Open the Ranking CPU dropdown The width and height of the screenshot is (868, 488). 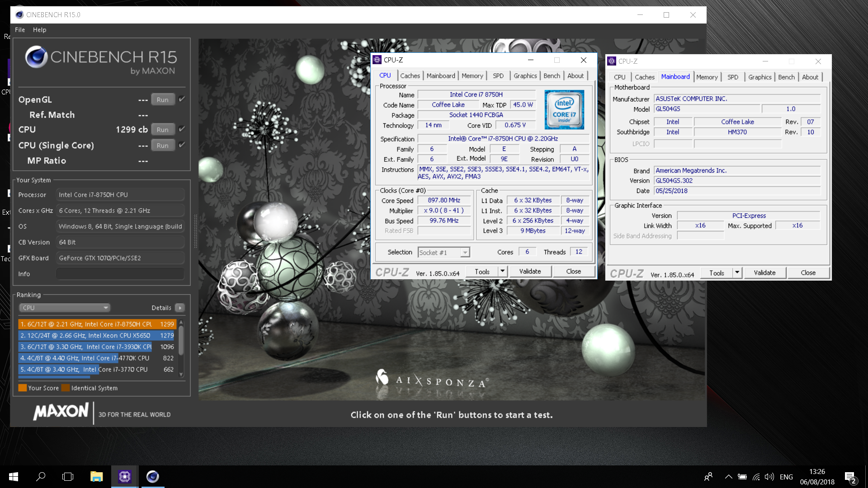pos(65,308)
